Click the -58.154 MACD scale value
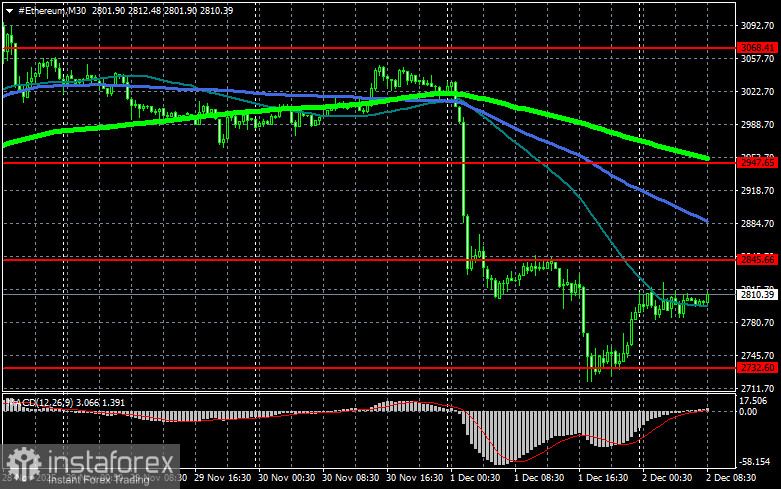This screenshot has height=489, width=781. (755, 462)
